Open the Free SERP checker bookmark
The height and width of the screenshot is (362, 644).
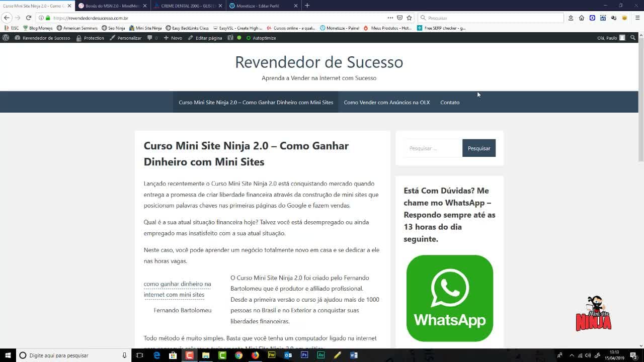pyautogui.click(x=441, y=28)
